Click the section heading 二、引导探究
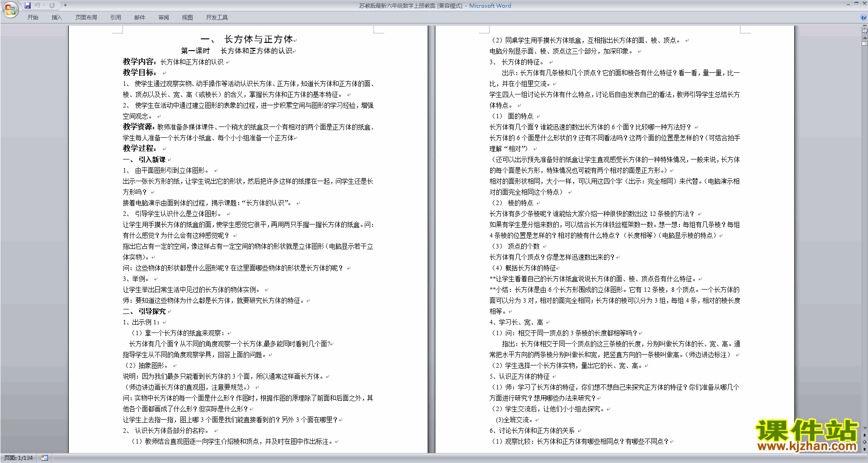868x463 pixels. 144,311
